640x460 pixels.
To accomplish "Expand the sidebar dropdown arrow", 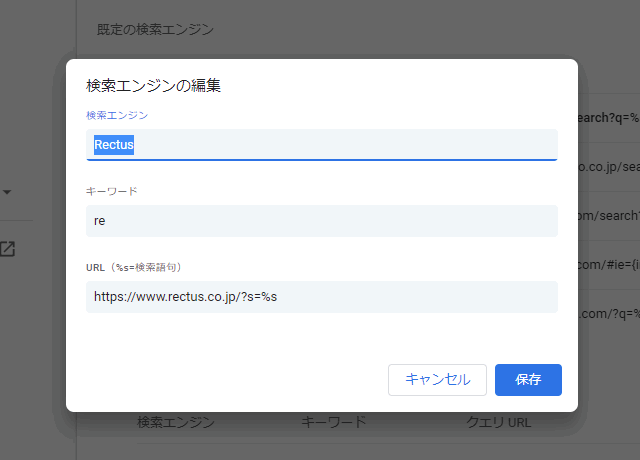I will pos(7,192).
